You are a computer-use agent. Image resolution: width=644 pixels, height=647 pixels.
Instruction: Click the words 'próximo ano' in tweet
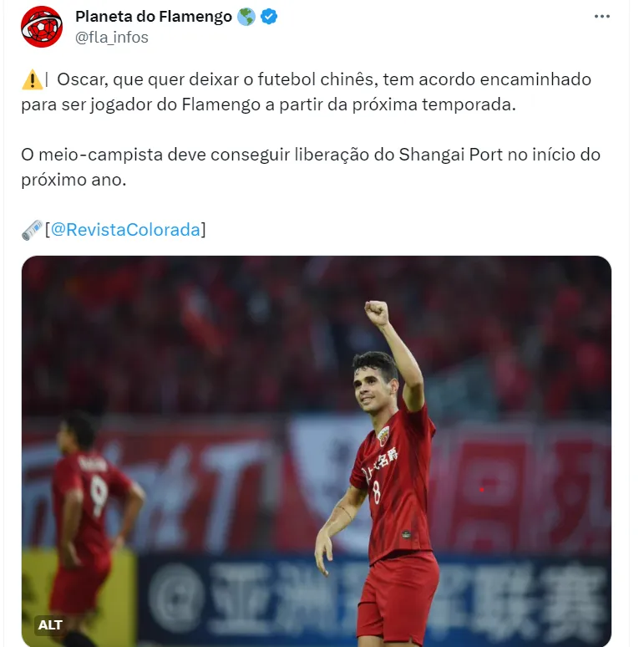click(x=74, y=180)
